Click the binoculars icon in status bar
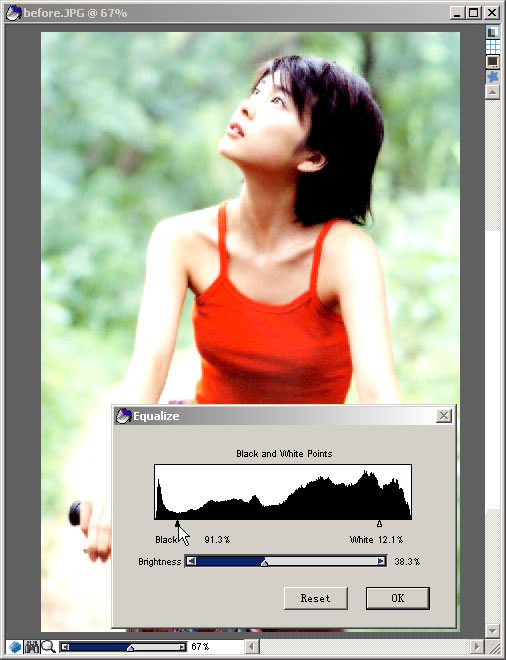This screenshot has width=506, height=660. 32,647
